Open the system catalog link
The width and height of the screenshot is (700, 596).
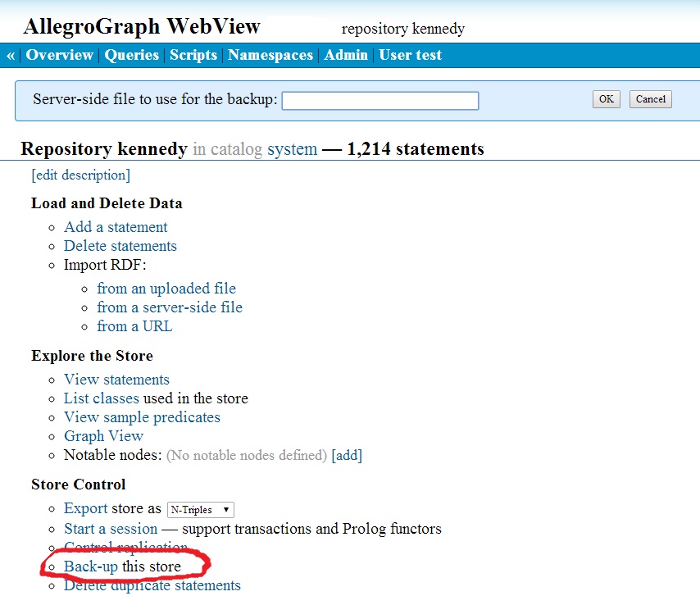[x=292, y=149]
